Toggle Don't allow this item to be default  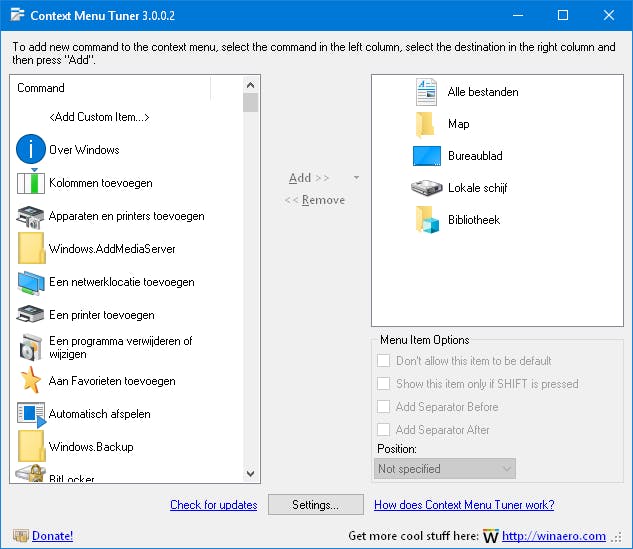coord(384,361)
